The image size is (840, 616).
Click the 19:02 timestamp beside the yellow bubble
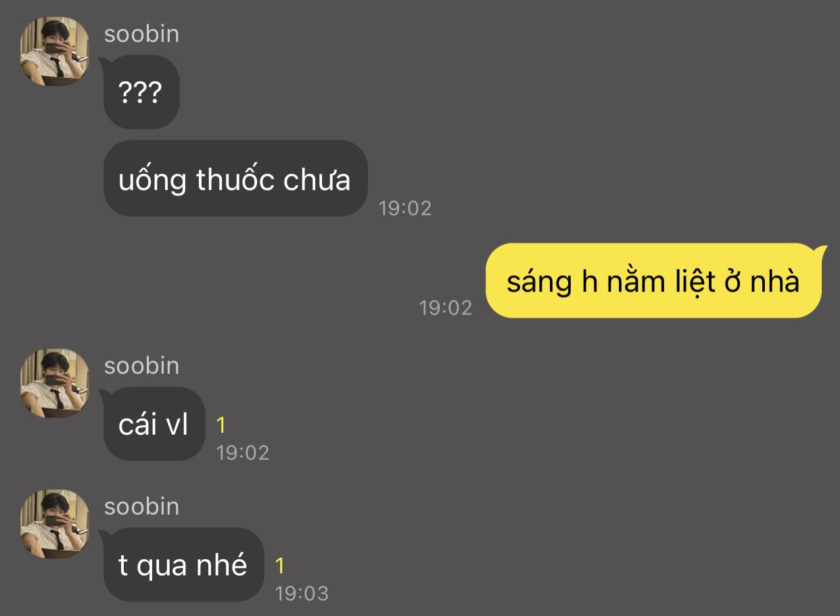[446, 308]
